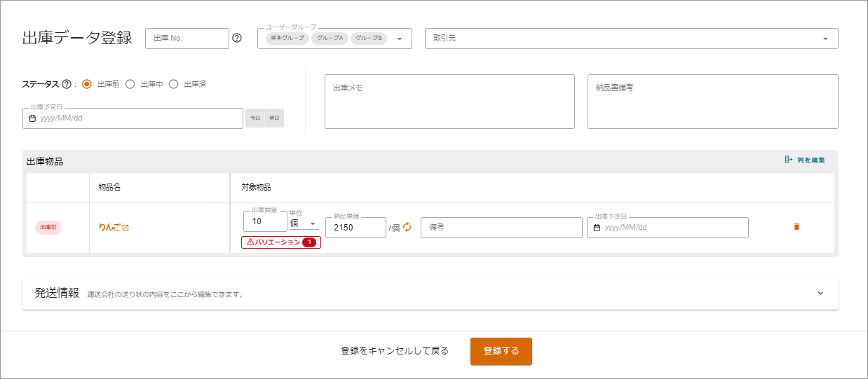Click the help icon beside 出庫 No.
This screenshot has width=868, height=379.
coord(237,39)
